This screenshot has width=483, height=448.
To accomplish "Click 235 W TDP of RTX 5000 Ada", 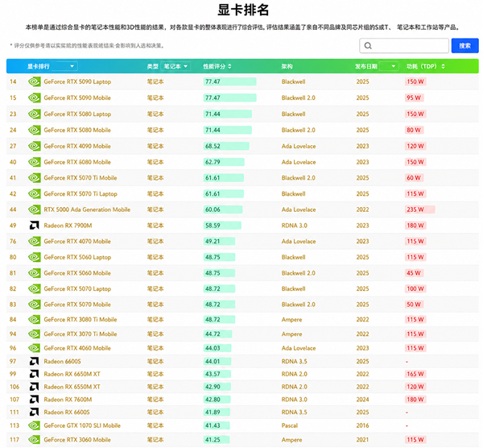I will [419, 209].
